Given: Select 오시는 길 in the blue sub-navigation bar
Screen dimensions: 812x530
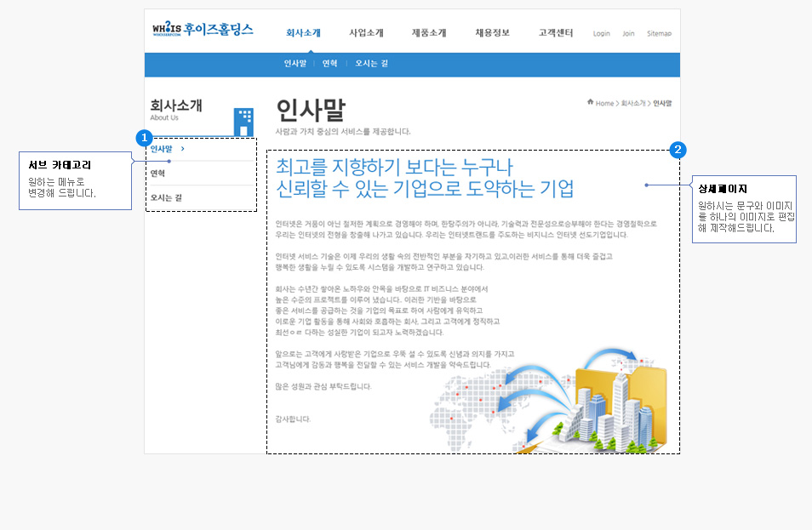Looking at the screenshot, I should [x=371, y=64].
